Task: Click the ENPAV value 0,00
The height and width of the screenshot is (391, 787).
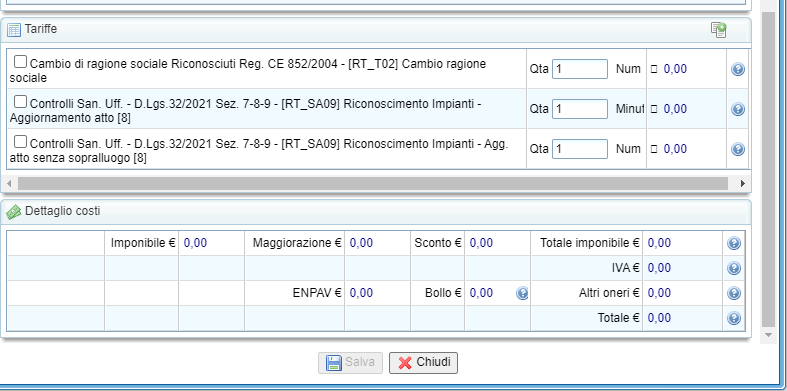Action: tap(361, 293)
